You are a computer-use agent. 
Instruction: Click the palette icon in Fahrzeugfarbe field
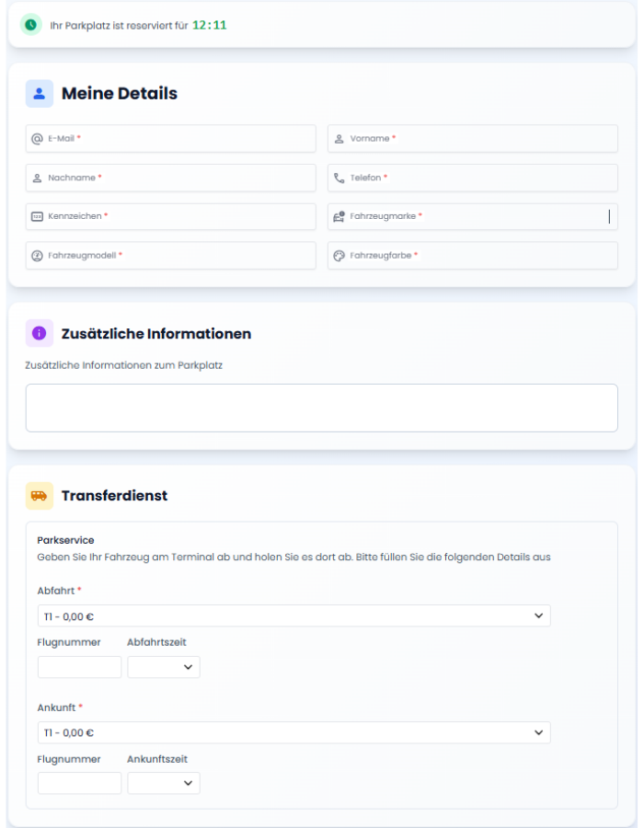click(x=339, y=256)
